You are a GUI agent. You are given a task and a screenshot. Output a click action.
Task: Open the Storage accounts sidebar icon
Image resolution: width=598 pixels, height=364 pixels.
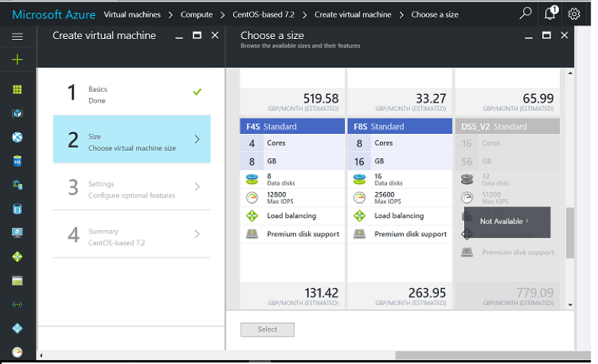[x=17, y=281]
